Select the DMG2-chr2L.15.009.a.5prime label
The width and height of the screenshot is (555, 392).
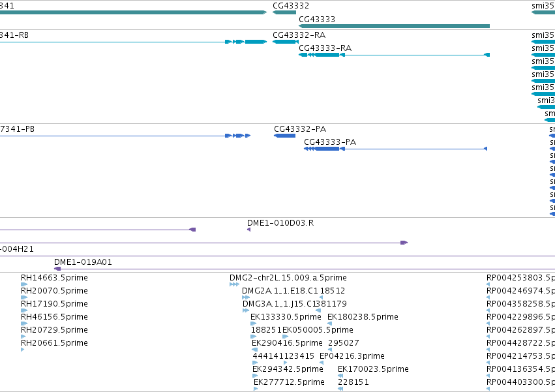click(288, 278)
